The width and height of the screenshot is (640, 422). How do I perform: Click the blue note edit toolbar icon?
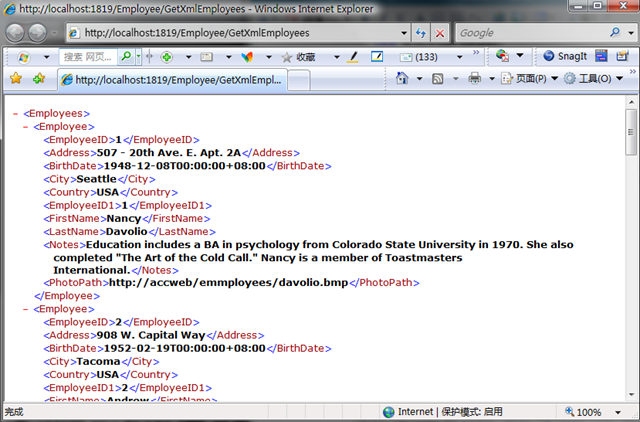point(377,56)
